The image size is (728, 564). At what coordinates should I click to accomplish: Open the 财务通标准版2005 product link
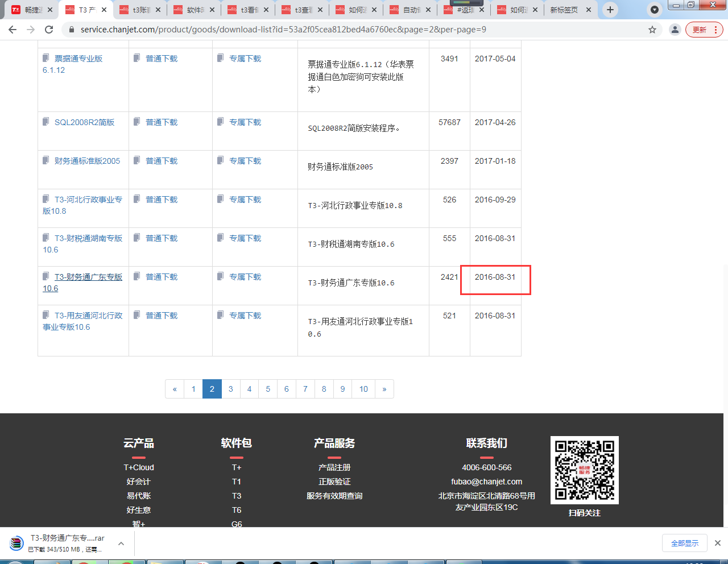coord(87,161)
